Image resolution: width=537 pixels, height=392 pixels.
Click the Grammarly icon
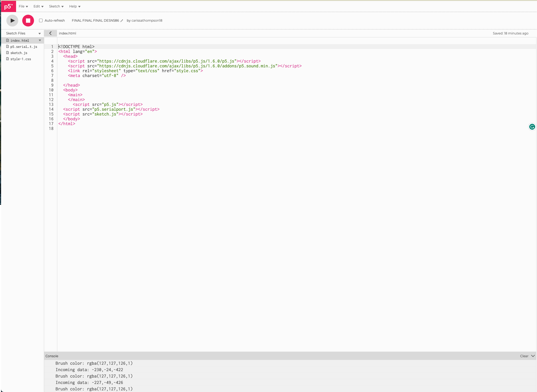tap(532, 127)
